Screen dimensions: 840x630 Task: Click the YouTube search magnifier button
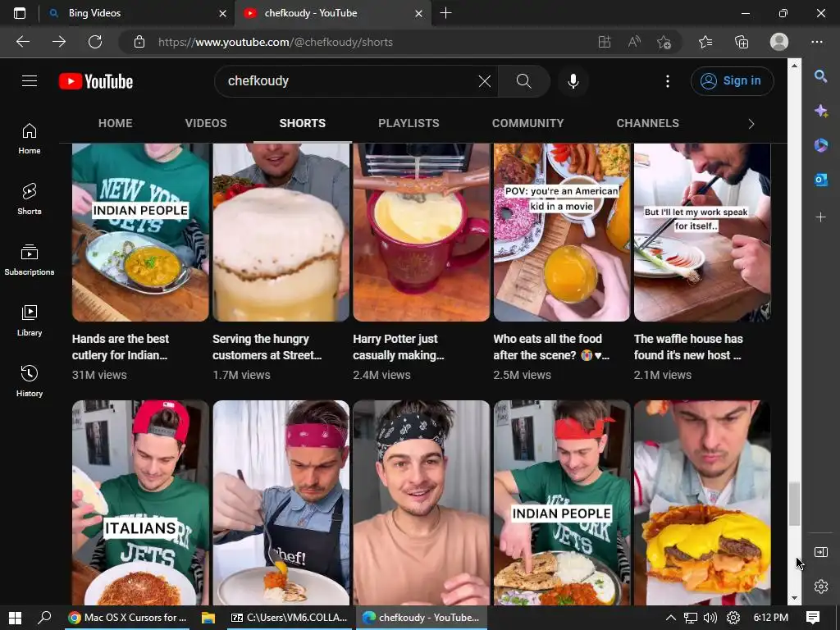coord(524,81)
